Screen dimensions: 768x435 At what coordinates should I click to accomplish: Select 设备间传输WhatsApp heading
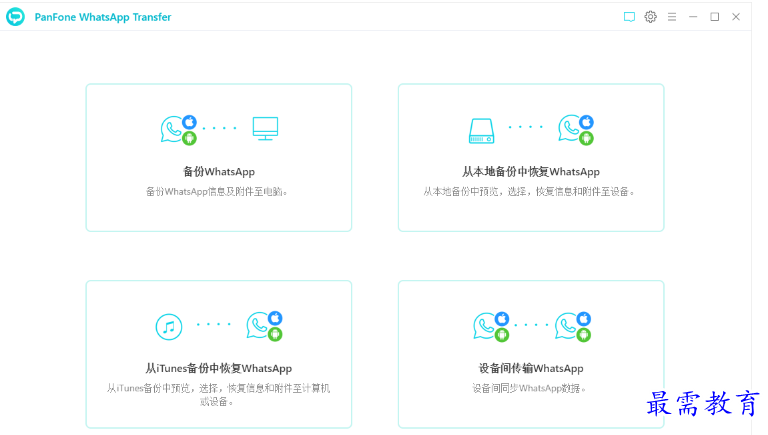tap(531, 368)
